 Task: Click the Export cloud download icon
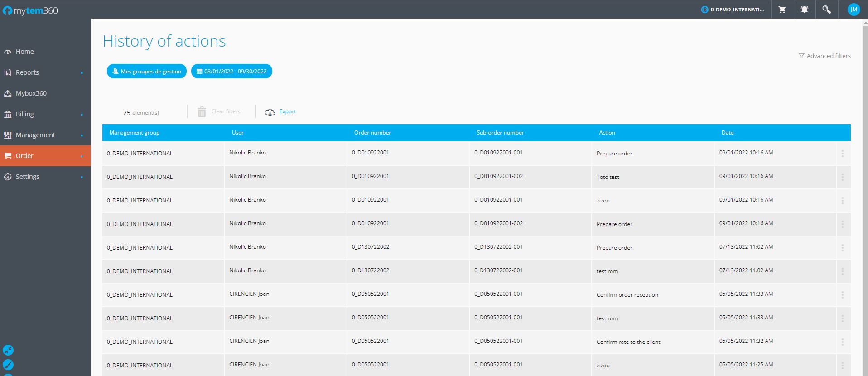[270, 112]
